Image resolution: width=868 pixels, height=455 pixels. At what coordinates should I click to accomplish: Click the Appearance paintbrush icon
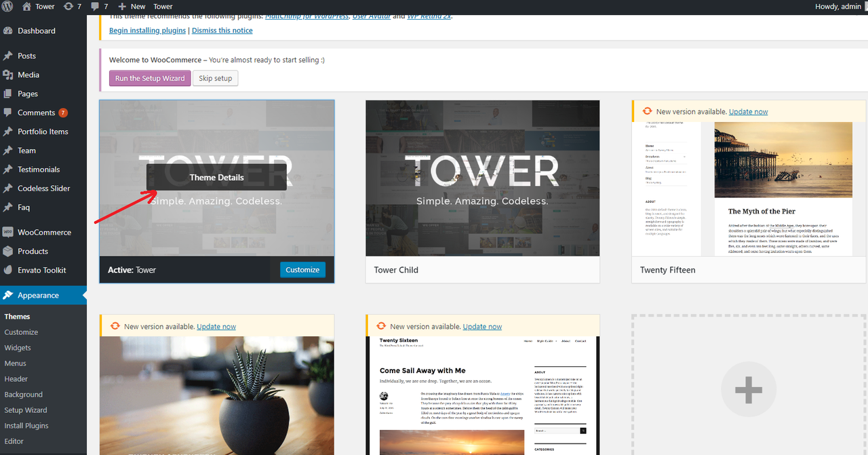coord(8,295)
